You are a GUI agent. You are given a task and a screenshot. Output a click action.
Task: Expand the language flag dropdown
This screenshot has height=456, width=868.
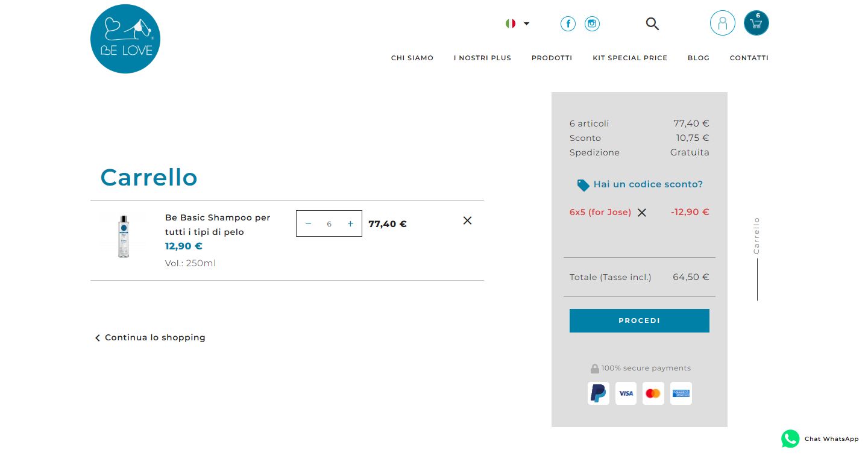517,23
